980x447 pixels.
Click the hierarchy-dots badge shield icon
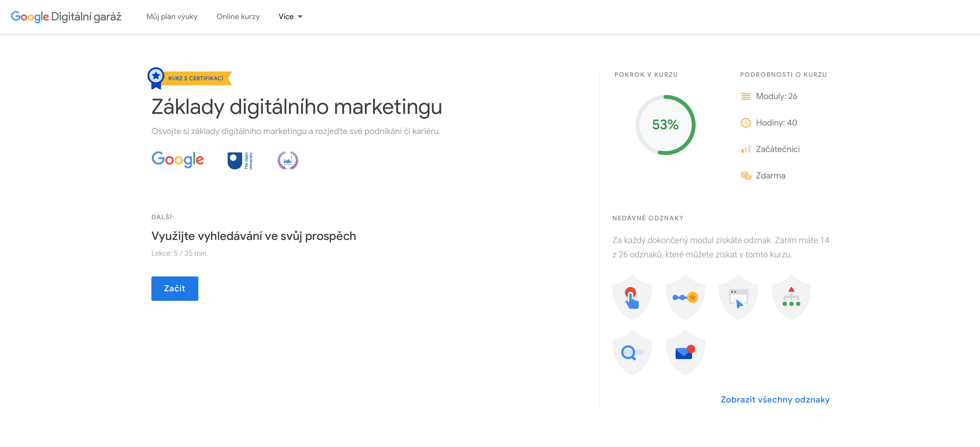(x=791, y=297)
